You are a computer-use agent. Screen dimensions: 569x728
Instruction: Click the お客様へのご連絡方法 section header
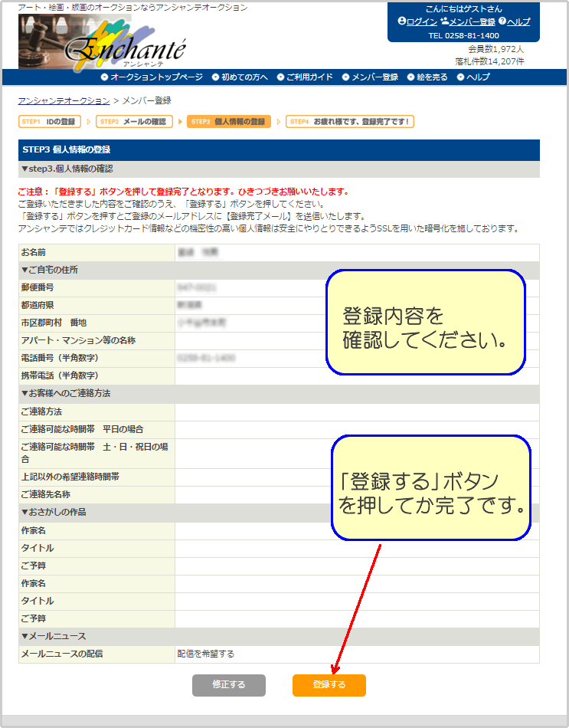point(279,394)
